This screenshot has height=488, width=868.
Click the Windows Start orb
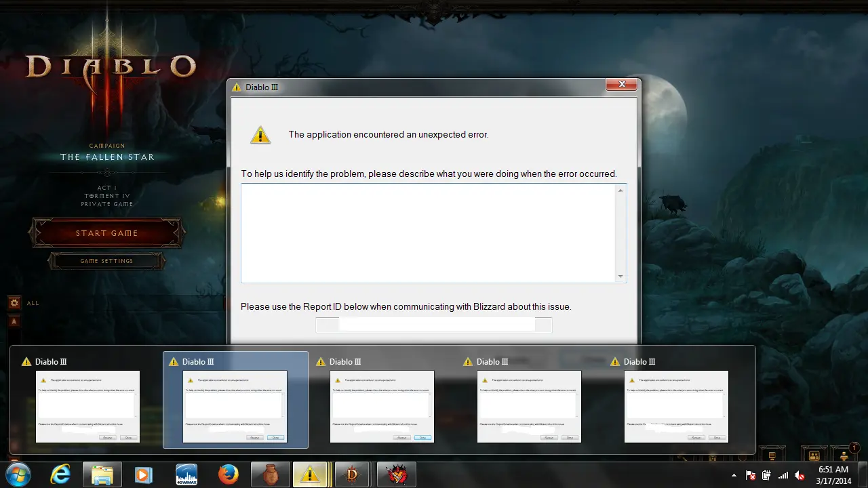coord(20,474)
